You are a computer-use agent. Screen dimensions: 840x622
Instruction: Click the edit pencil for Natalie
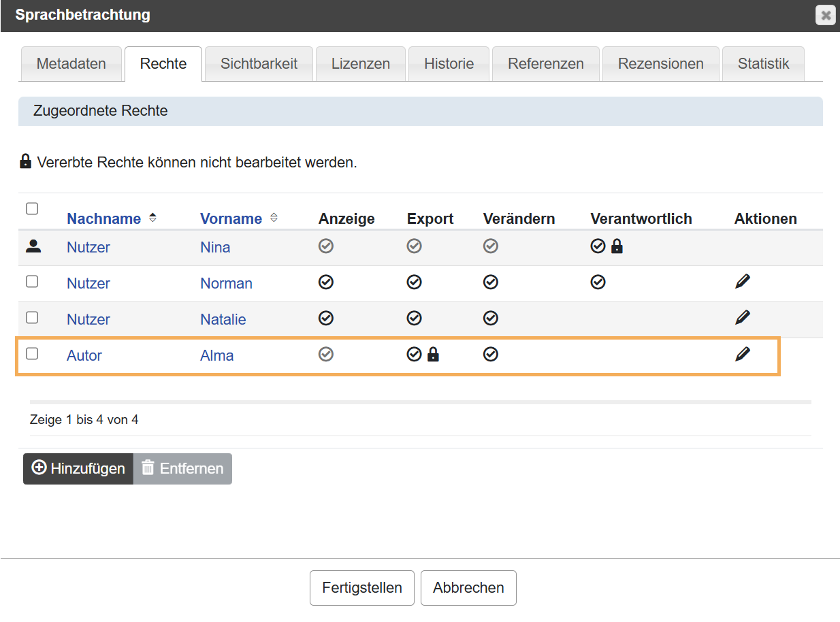coord(743,318)
